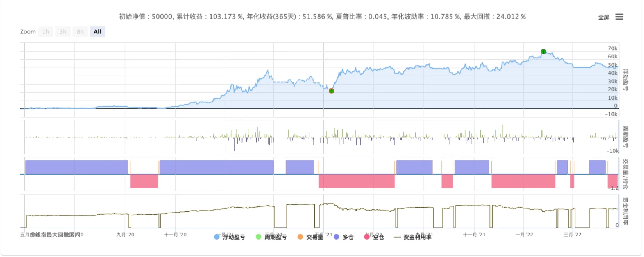Click the 全屏 fullscreen button
Image resolution: width=644 pixels, height=257 pixels.
[x=604, y=17]
